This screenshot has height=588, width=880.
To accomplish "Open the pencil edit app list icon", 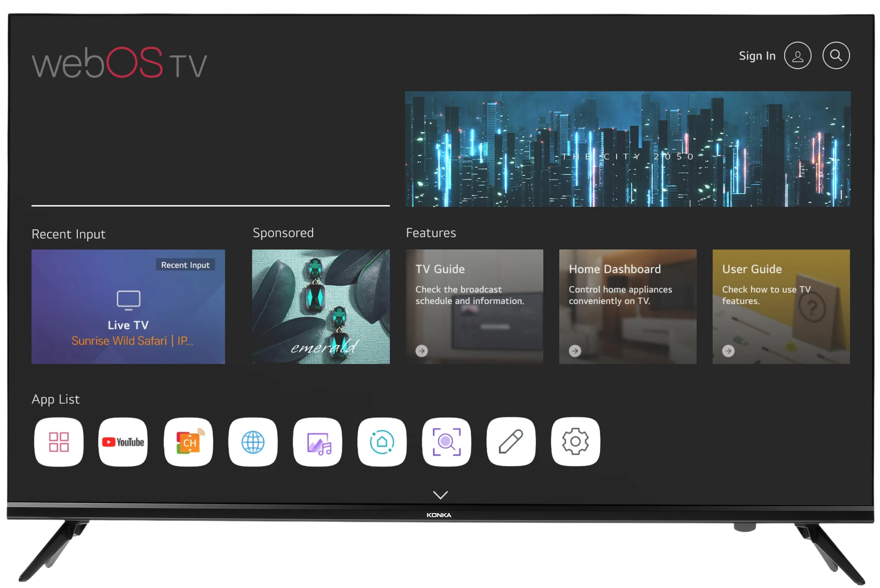I will coord(511,442).
